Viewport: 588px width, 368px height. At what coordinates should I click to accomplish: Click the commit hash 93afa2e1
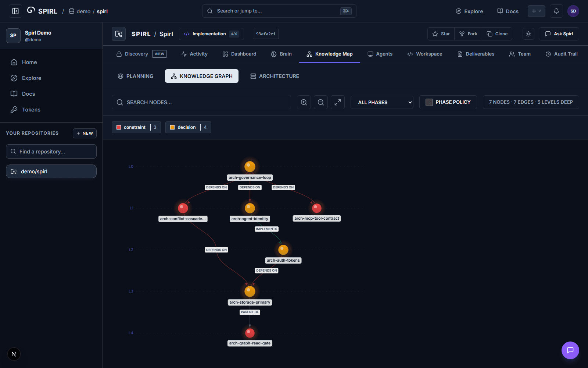coord(266,34)
